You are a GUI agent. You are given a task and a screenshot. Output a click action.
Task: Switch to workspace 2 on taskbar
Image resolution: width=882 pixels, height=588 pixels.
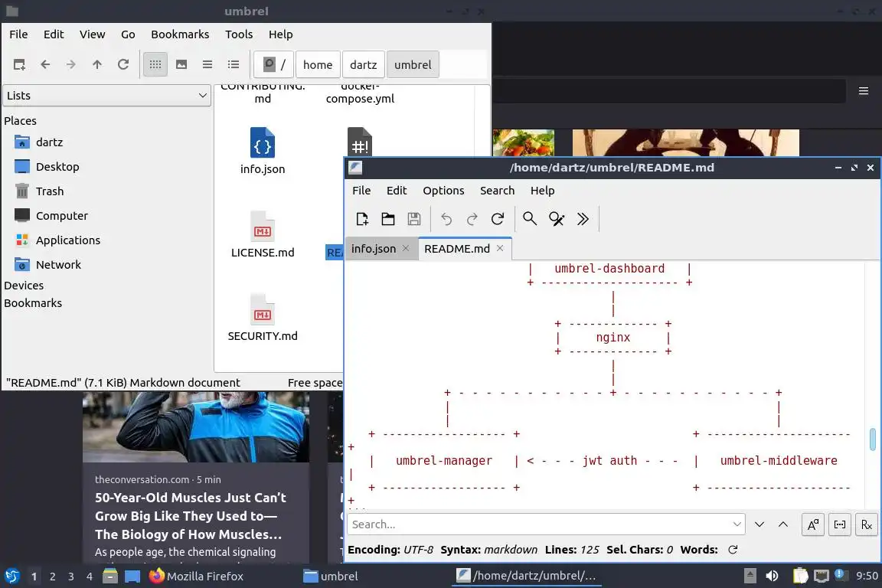52,577
